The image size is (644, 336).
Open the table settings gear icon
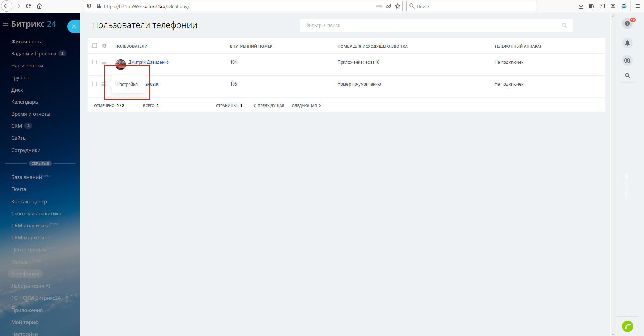pos(104,46)
